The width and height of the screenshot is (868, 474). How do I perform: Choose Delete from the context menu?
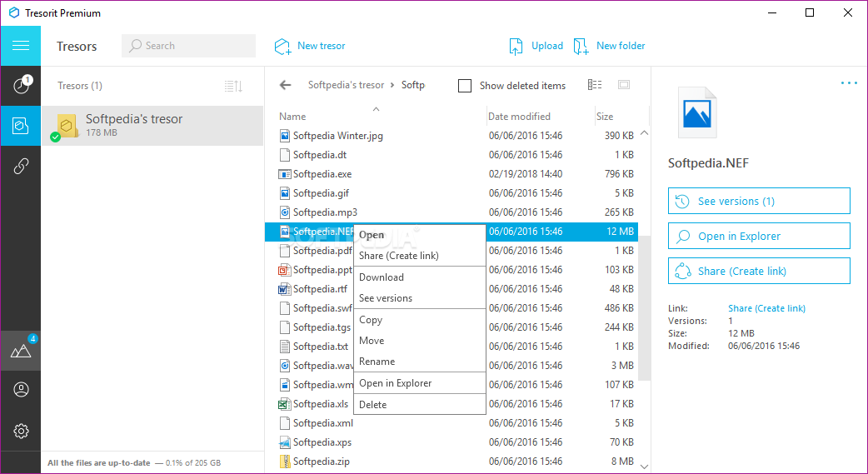click(420, 404)
